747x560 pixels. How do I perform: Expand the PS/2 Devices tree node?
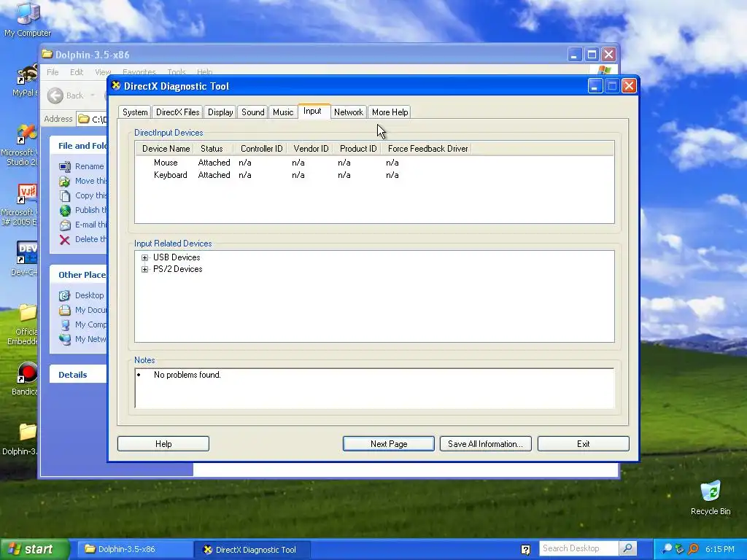click(x=145, y=270)
